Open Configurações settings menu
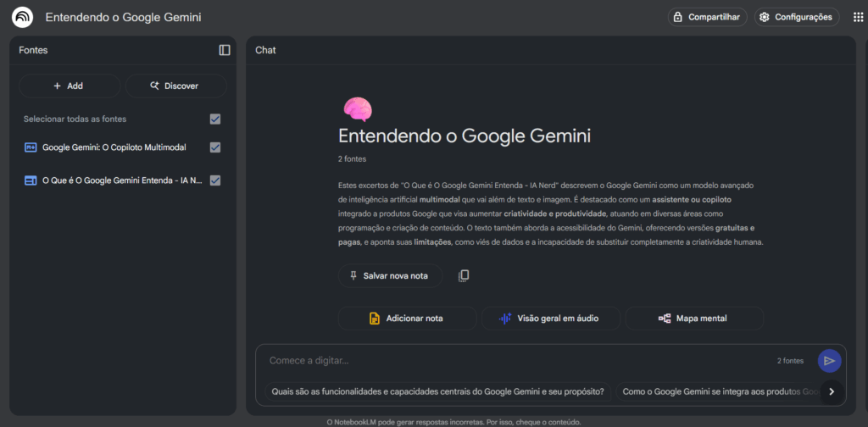The width and height of the screenshot is (868, 427). (797, 17)
